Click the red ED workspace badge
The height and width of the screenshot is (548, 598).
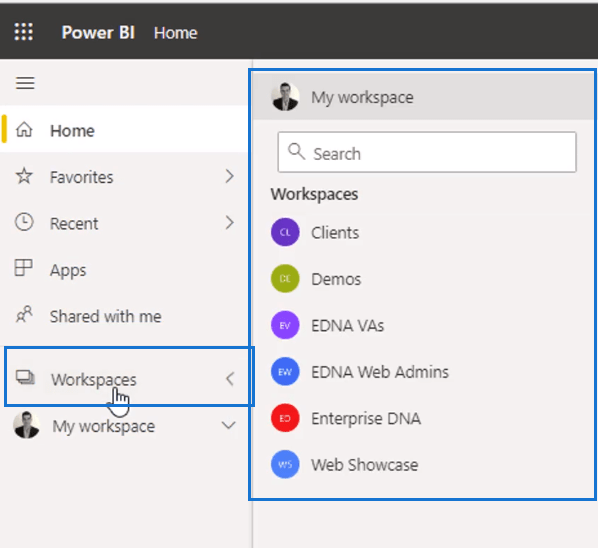pos(285,418)
